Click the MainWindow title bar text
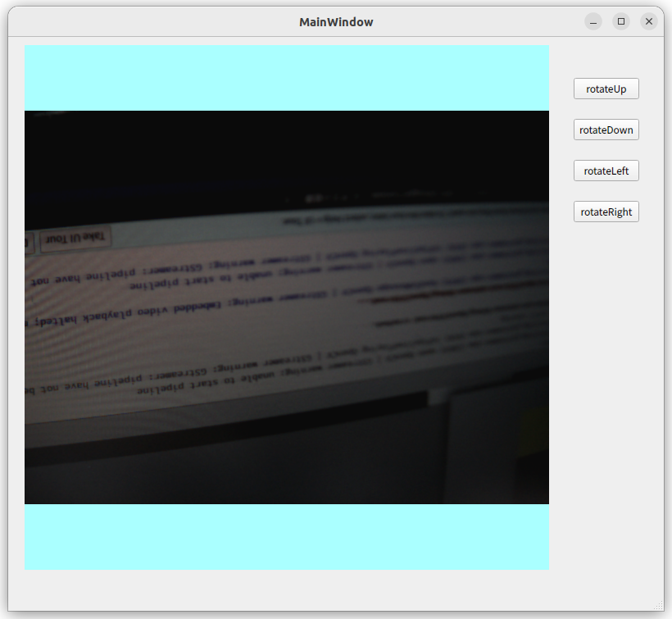Screen dimensions: 672x619 [336, 21]
